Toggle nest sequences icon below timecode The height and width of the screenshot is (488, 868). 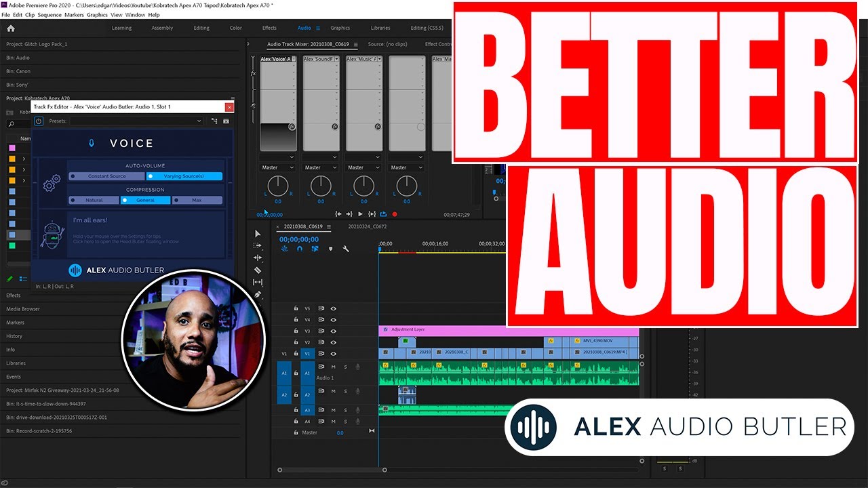(x=284, y=249)
